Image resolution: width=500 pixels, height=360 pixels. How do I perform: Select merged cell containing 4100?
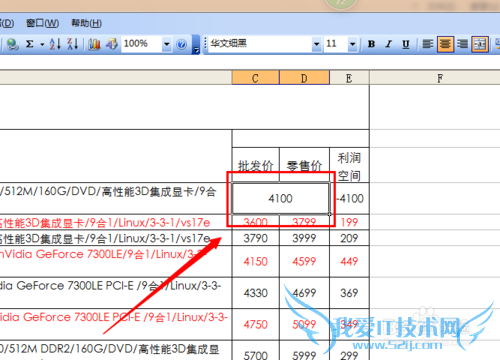[281, 198]
